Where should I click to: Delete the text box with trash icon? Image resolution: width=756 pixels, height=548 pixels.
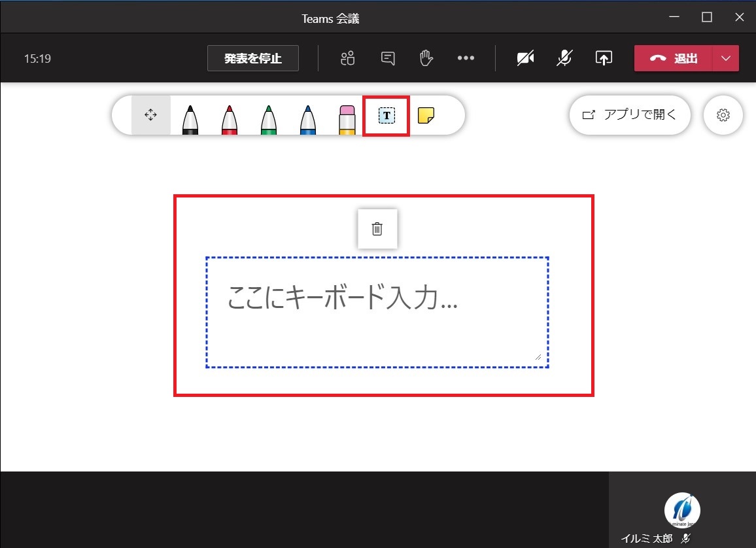[x=377, y=229]
